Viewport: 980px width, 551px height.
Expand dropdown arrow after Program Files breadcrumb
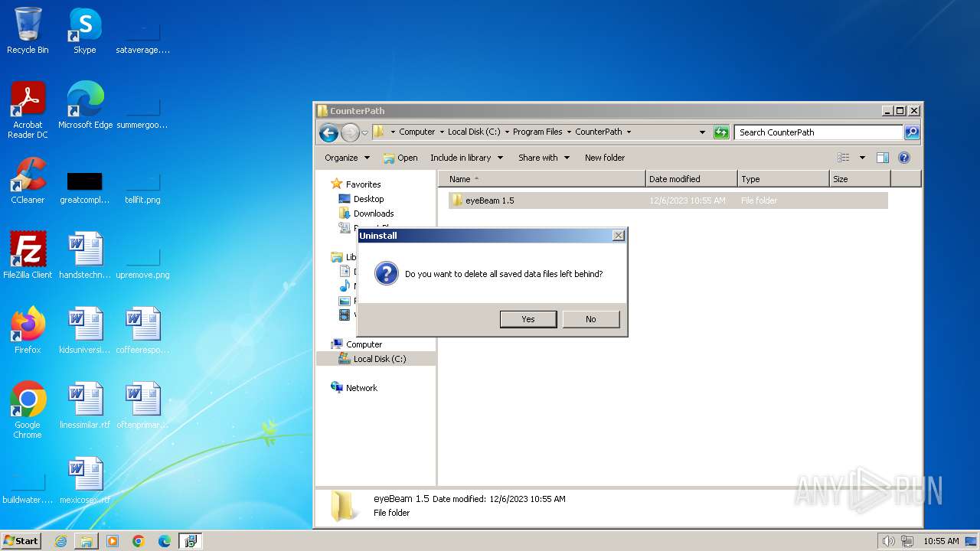pyautogui.click(x=569, y=132)
